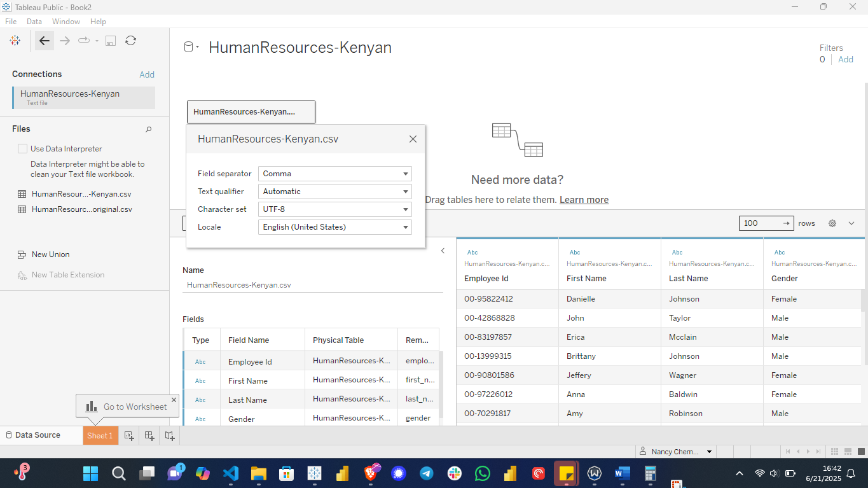Open Visual Studio Code from taskbar
Screen dimensions: 868x488
point(231,473)
